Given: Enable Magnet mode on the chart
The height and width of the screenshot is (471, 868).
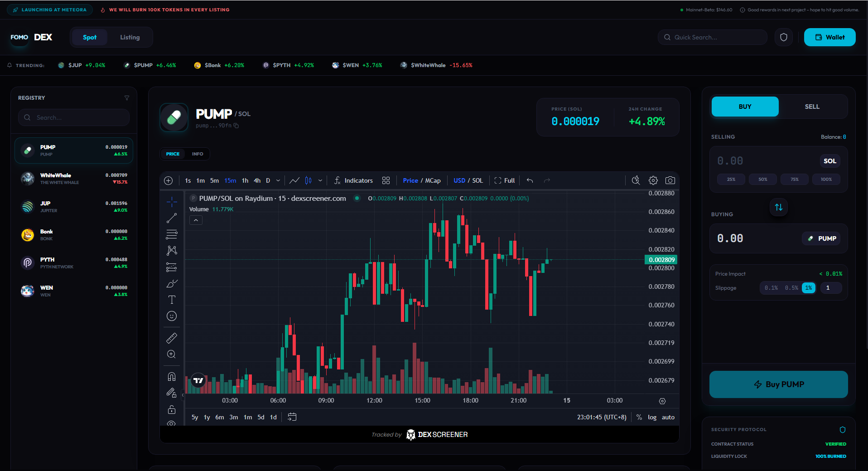Looking at the screenshot, I should click(172, 376).
